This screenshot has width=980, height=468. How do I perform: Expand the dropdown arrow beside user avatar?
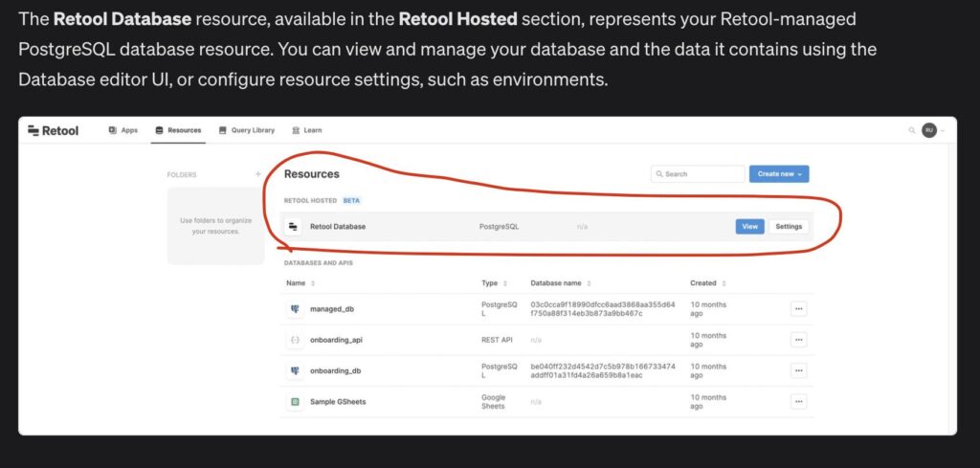pos(943,131)
